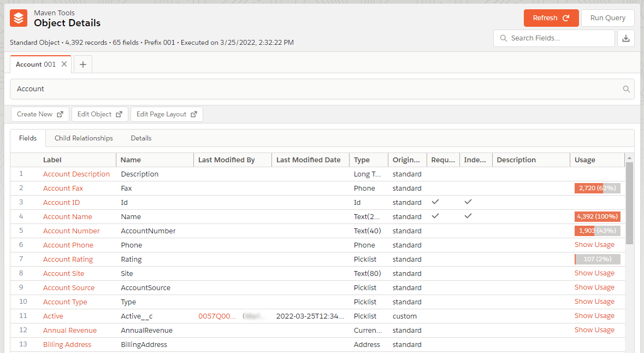The width and height of the screenshot is (644, 353).
Task: Open Create New in new window
Action: (40, 114)
